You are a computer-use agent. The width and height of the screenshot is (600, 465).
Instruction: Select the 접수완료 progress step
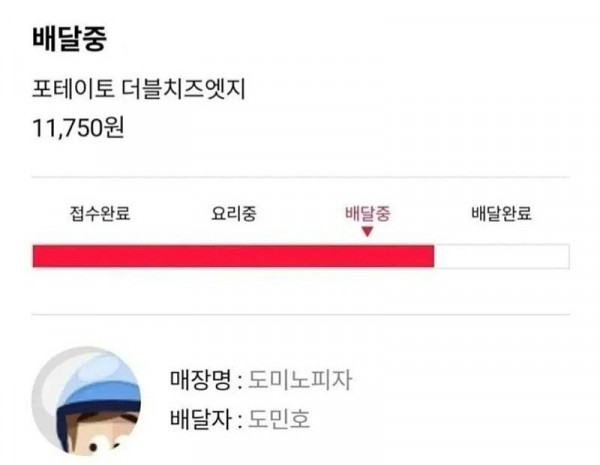click(101, 213)
